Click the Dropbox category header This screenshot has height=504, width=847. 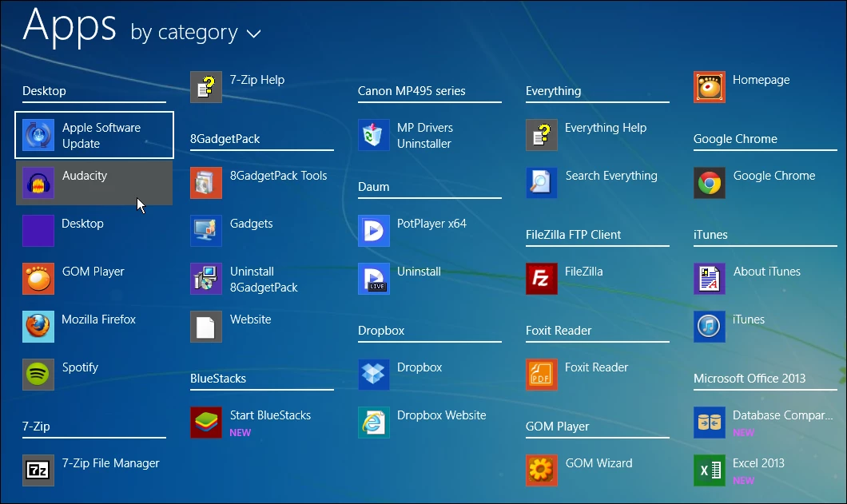(381, 330)
